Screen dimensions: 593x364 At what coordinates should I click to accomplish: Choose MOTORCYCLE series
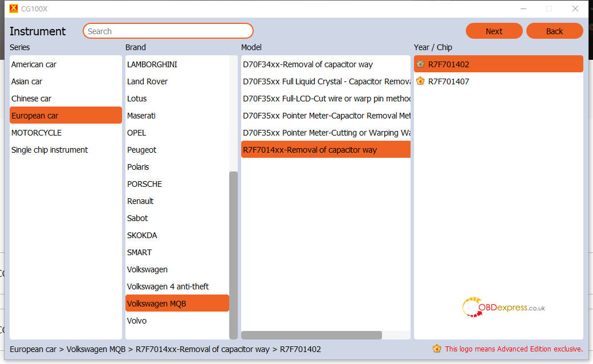66,133
